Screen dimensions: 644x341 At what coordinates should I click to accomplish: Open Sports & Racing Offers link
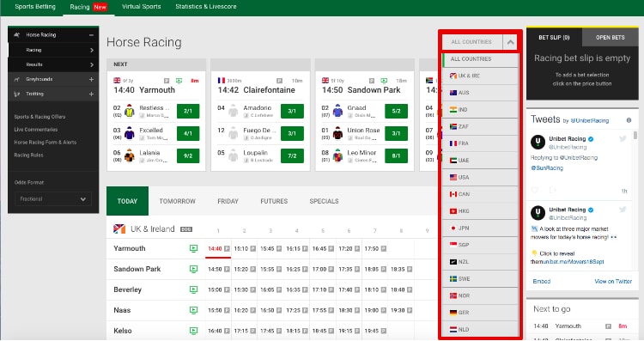coord(39,117)
